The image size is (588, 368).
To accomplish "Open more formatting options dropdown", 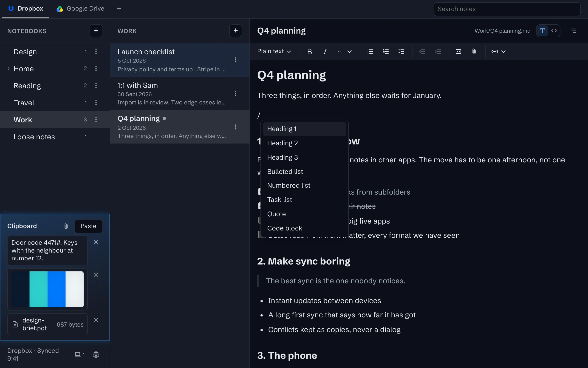I will pyautogui.click(x=345, y=52).
